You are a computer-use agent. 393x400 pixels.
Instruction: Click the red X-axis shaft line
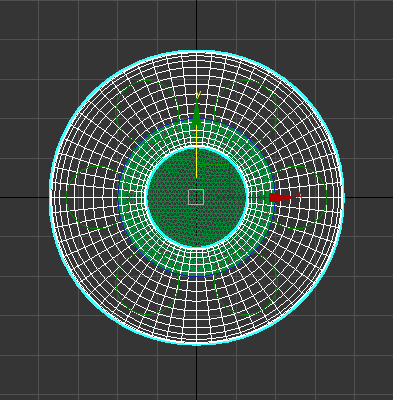click(x=243, y=198)
